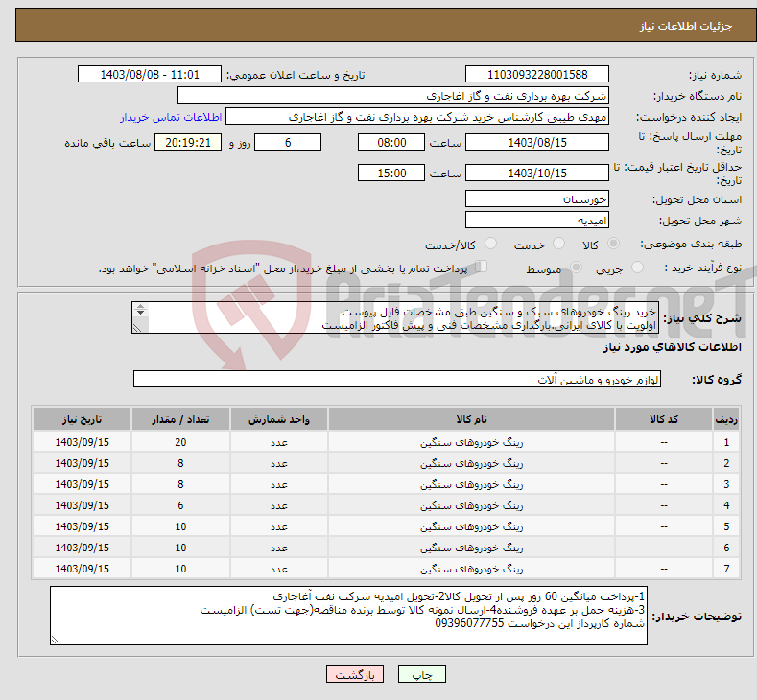The width and height of the screenshot is (757, 700).
Task: Select the جزیی purchase type radio
Action: pyautogui.click(x=637, y=268)
